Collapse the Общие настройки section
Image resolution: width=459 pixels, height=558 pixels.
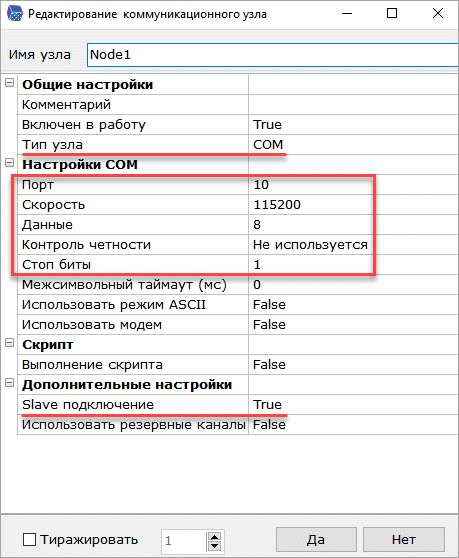(x=10, y=83)
